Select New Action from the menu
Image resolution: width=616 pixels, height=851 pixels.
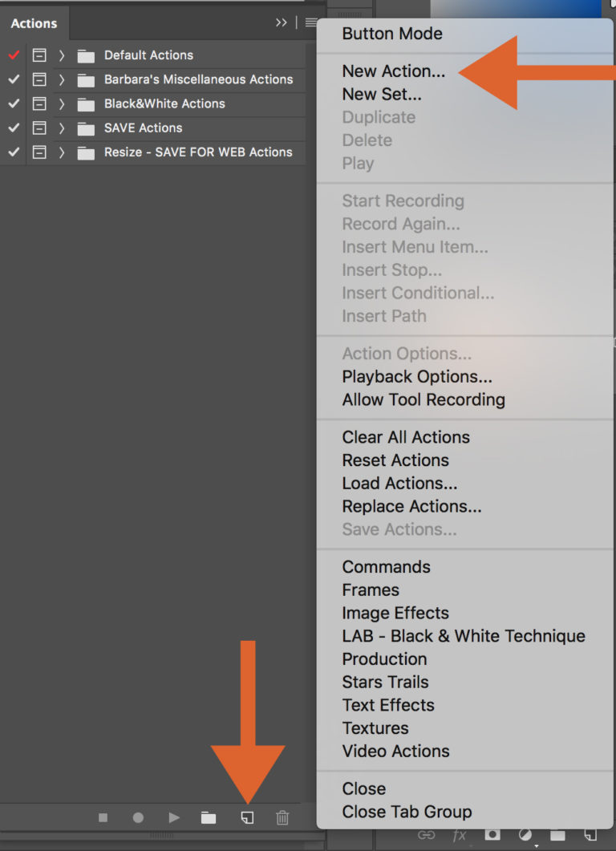(x=393, y=71)
